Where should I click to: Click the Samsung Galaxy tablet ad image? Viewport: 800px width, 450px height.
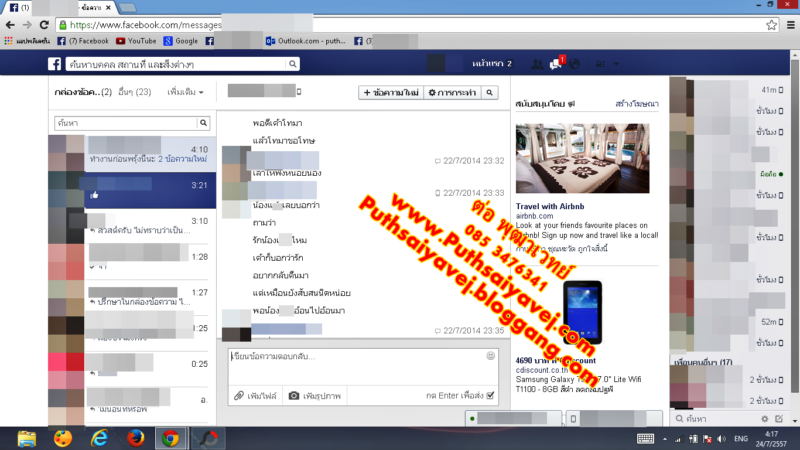pos(582,312)
